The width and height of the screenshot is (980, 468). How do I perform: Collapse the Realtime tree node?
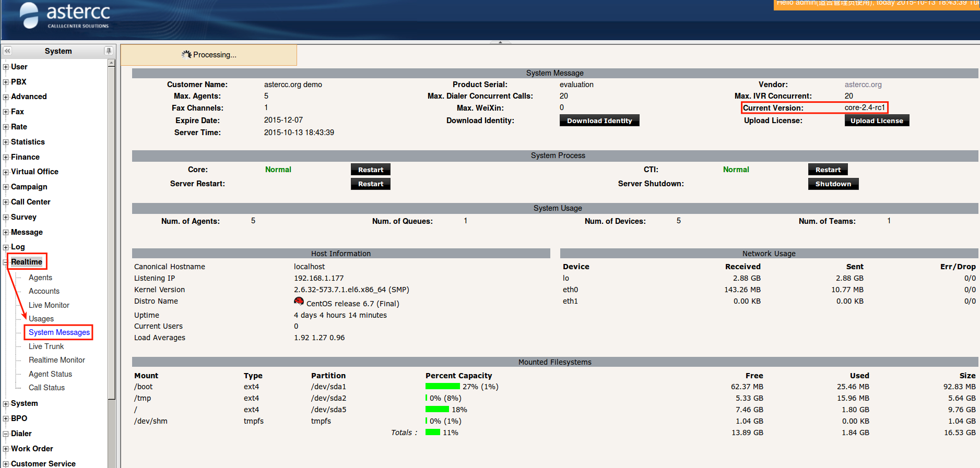click(6, 262)
